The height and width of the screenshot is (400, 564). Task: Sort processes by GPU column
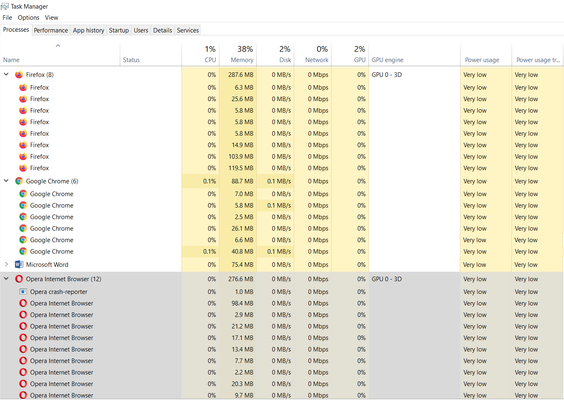point(350,55)
